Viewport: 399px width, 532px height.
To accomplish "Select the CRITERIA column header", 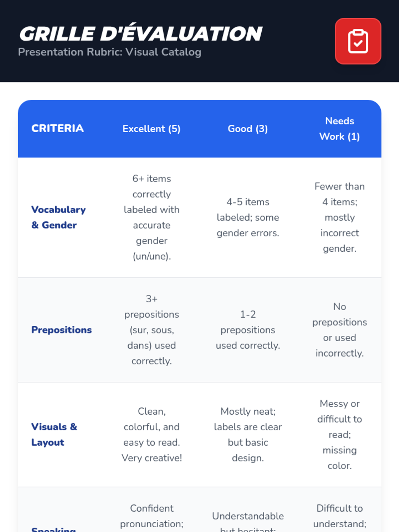I will click(x=58, y=128).
